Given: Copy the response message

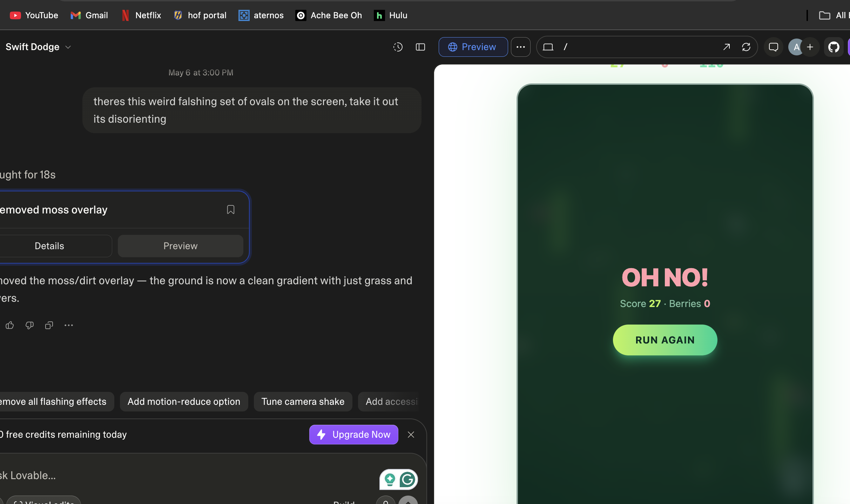Looking at the screenshot, I should (49, 325).
